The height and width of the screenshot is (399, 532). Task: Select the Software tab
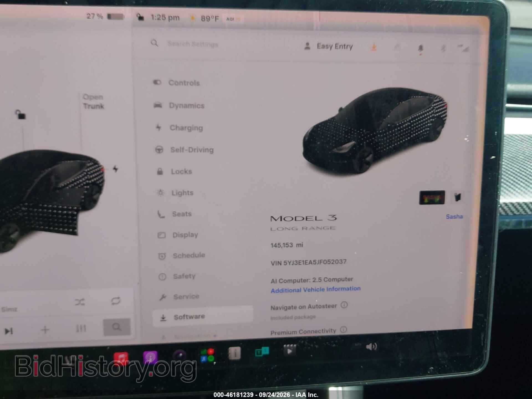203,317
